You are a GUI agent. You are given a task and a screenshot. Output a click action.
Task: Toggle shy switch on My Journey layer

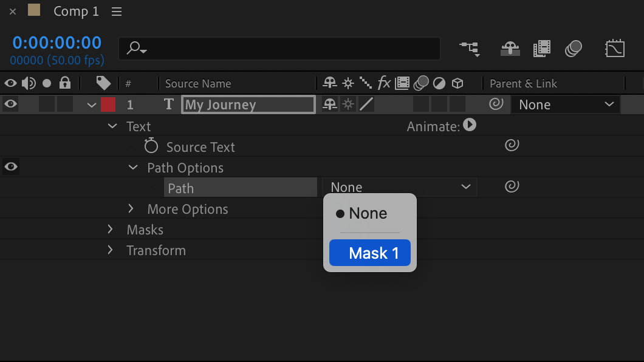[x=330, y=104]
